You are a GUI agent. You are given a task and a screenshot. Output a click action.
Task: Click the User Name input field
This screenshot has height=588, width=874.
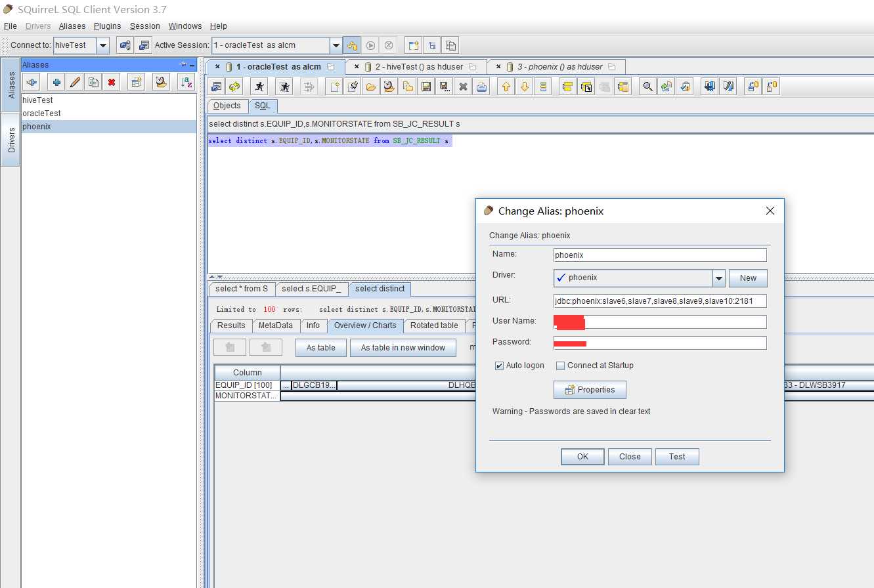pyautogui.click(x=660, y=322)
